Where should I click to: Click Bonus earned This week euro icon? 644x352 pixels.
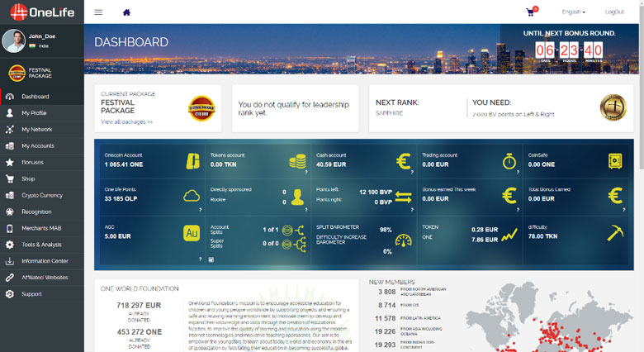(509, 196)
